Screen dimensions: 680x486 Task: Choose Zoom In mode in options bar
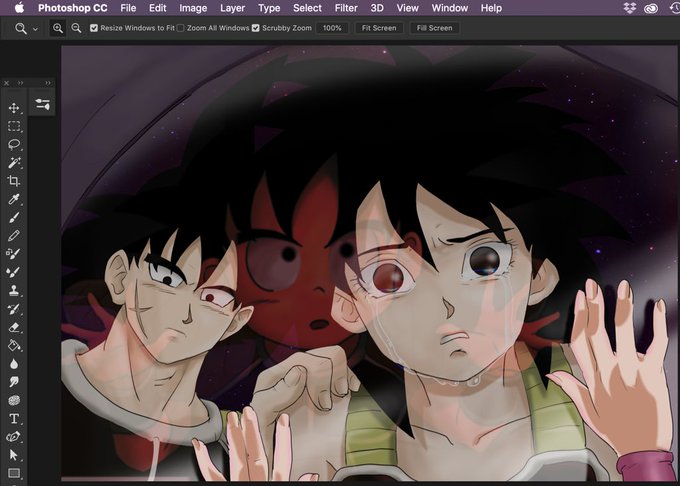[58, 28]
